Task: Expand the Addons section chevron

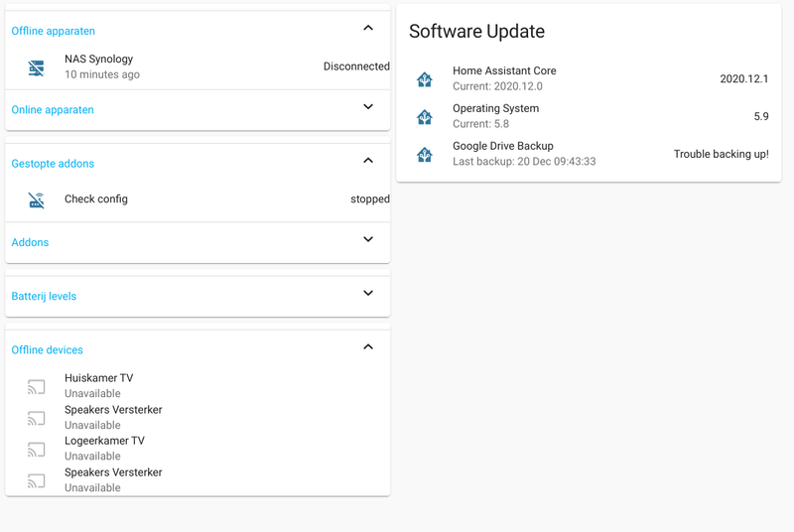Action: [x=368, y=239]
